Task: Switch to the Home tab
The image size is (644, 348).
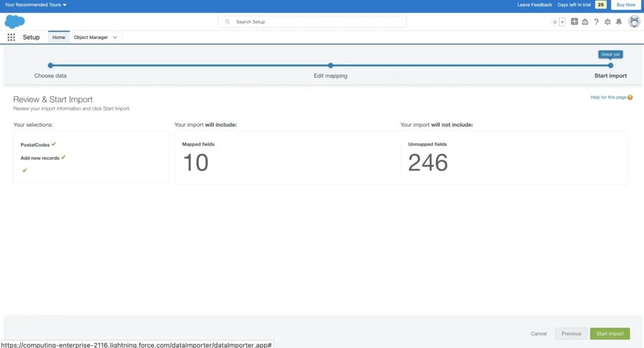Action: tap(58, 38)
